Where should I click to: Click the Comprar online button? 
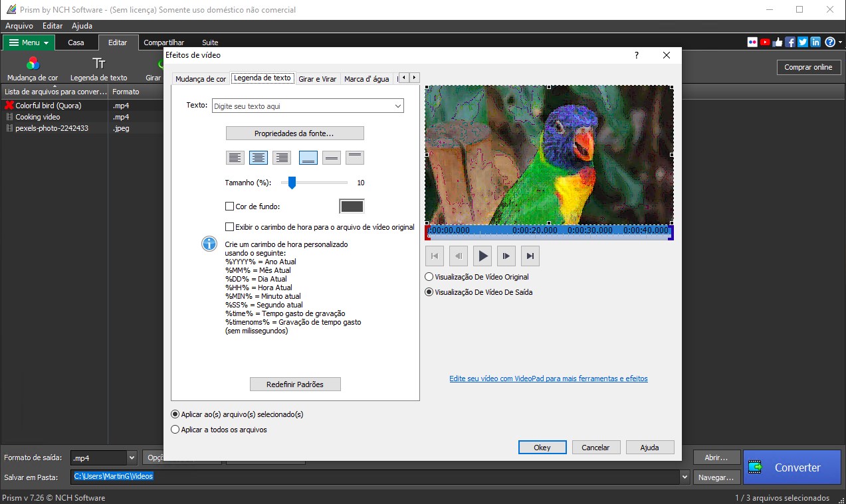click(808, 67)
